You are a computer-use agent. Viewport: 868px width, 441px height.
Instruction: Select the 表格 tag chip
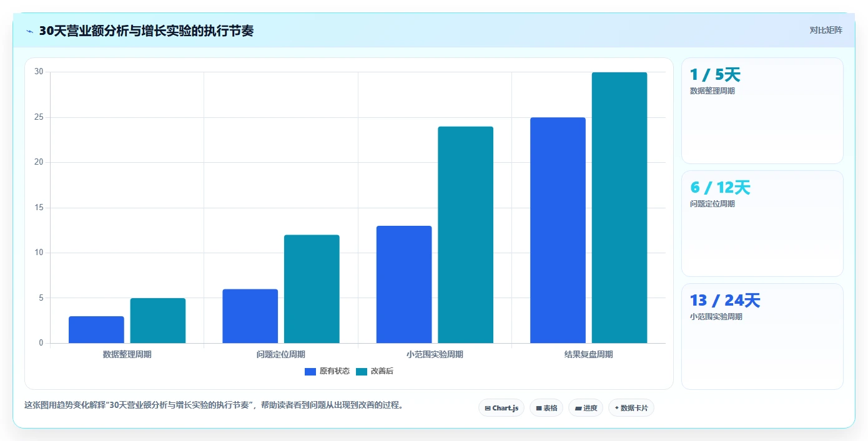pyautogui.click(x=546, y=408)
